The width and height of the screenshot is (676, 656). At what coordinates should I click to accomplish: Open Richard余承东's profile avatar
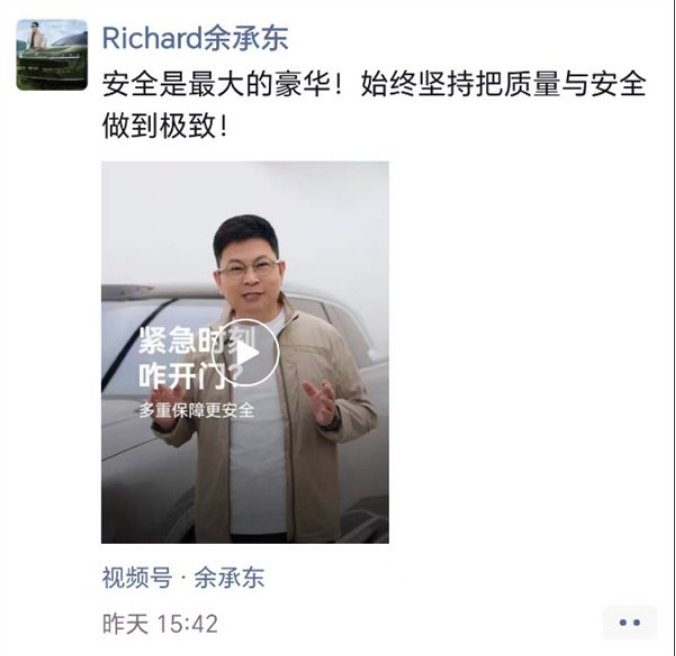coord(52,55)
